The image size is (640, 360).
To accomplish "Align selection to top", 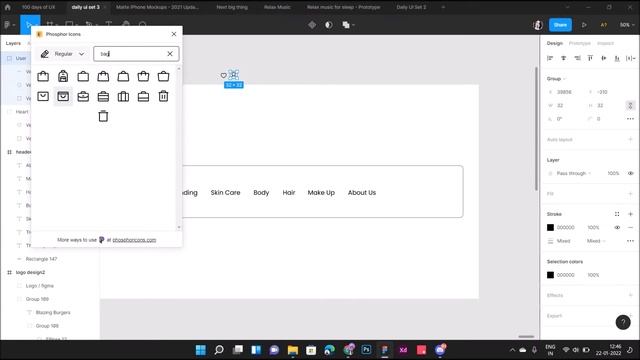I will click(x=590, y=58).
